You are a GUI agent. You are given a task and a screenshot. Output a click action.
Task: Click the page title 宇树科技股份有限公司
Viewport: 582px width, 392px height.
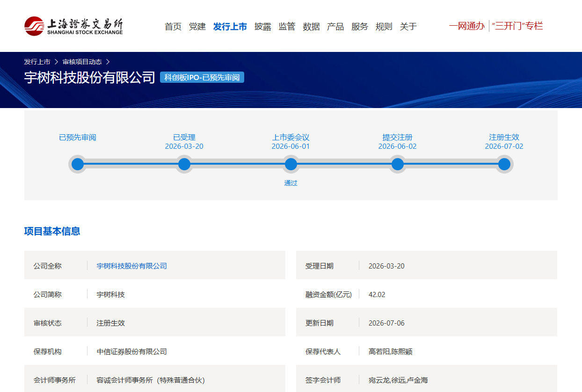click(90, 77)
